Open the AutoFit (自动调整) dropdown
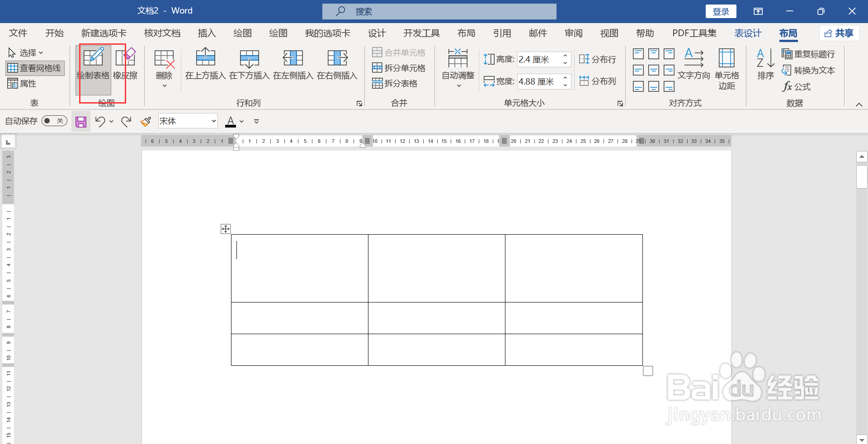Viewport: 868px width, 444px height. 458,69
